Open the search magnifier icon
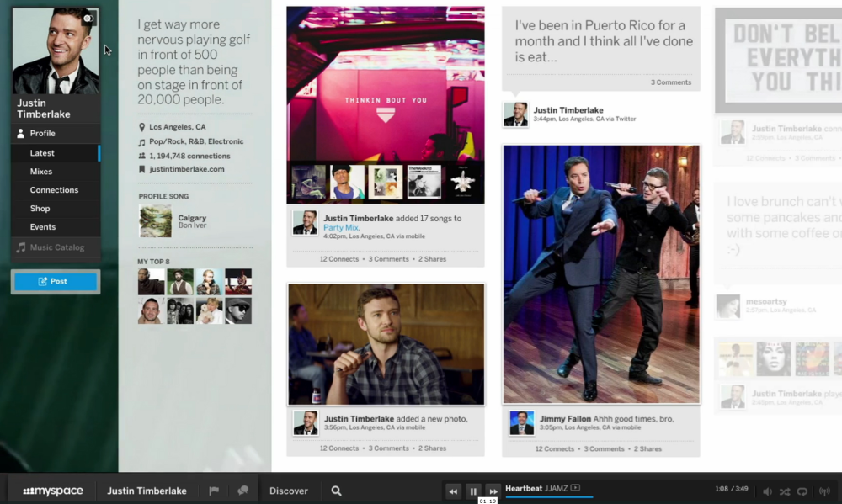The height and width of the screenshot is (504, 842). [336, 491]
